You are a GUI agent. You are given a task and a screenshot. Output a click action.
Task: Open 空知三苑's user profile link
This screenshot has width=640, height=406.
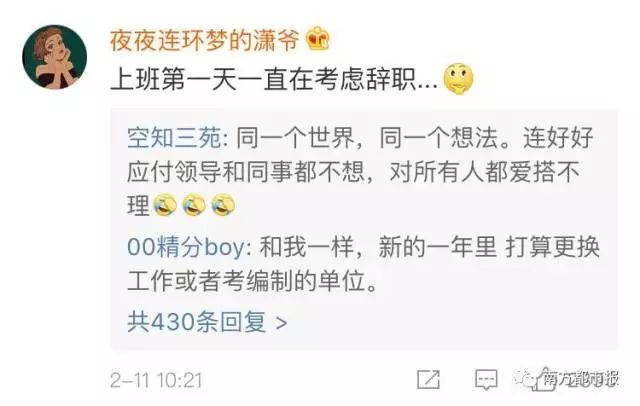coord(174,138)
